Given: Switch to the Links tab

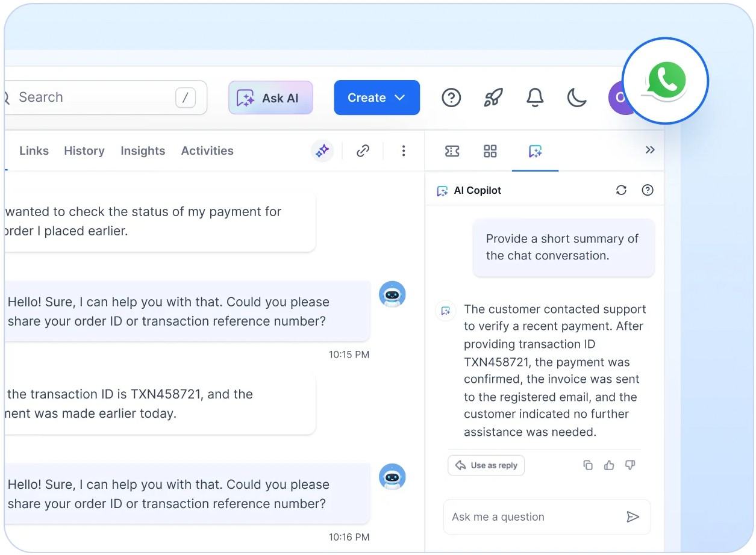Looking at the screenshot, I should point(34,150).
